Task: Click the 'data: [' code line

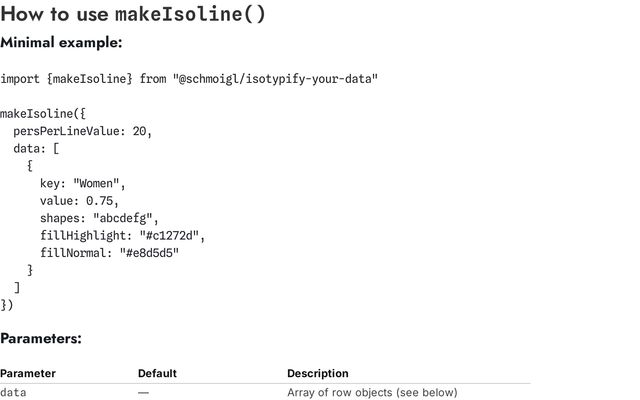Action: click(42, 149)
